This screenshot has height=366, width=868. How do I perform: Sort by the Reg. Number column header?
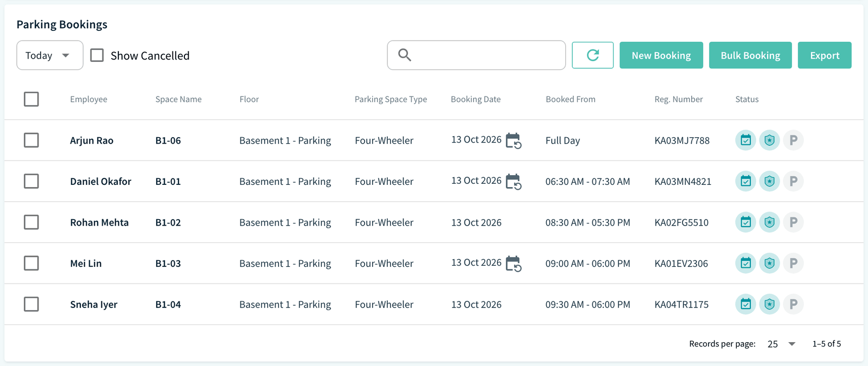(679, 99)
